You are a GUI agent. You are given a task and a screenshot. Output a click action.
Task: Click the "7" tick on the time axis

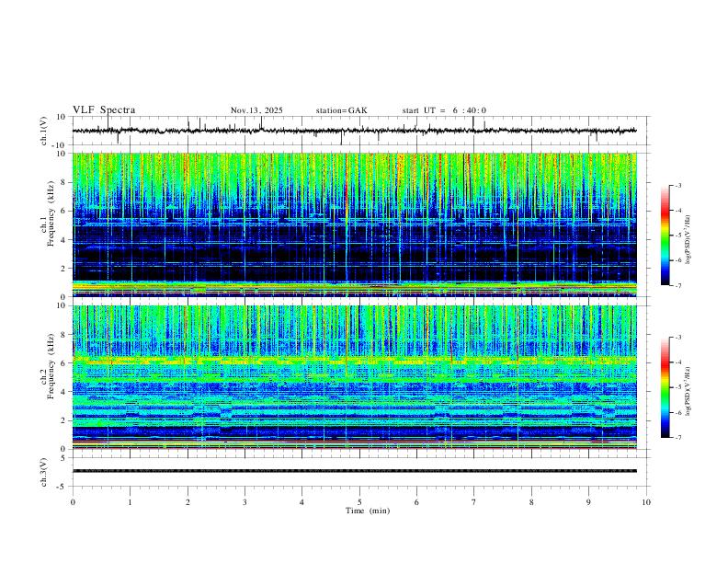[474, 502]
